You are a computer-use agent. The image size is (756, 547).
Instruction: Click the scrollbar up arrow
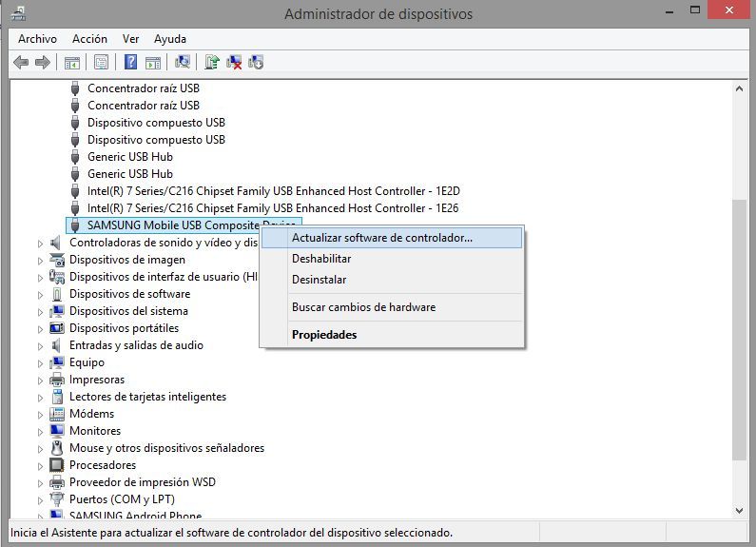tap(739, 88)
